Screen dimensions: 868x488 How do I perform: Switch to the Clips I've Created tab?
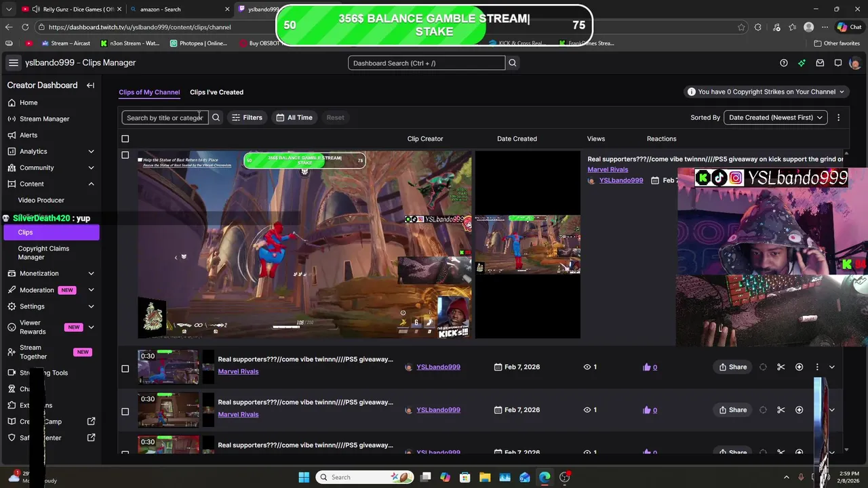[x=216, y=92]
